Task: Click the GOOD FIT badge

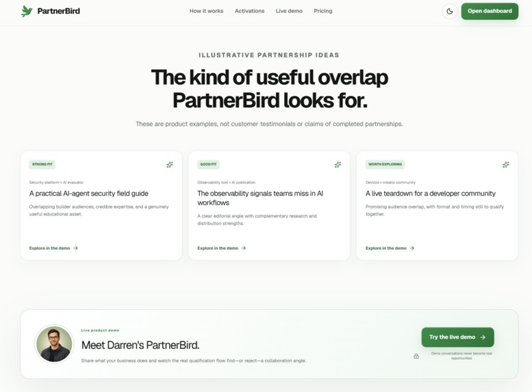Action: [208, 164]
